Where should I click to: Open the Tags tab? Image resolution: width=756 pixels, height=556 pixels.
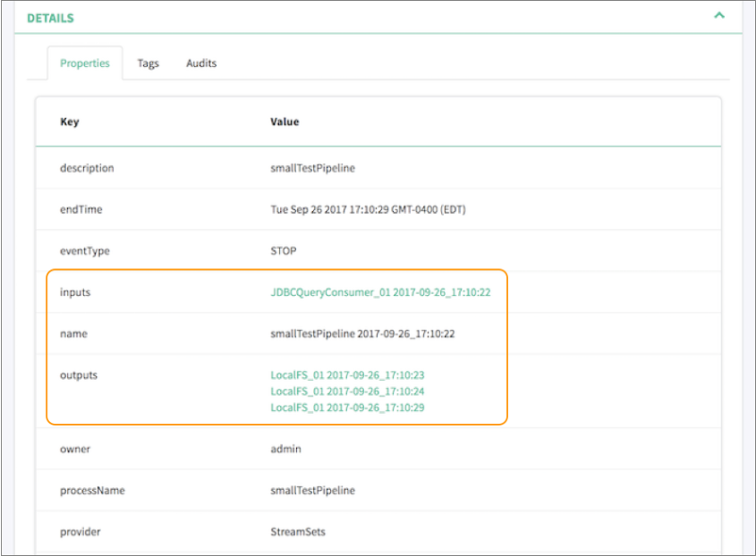(x=148, y=63)
